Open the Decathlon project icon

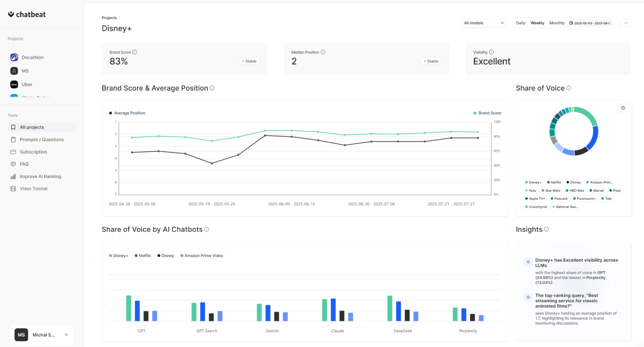pyautogui.click(x=14, y=57)
